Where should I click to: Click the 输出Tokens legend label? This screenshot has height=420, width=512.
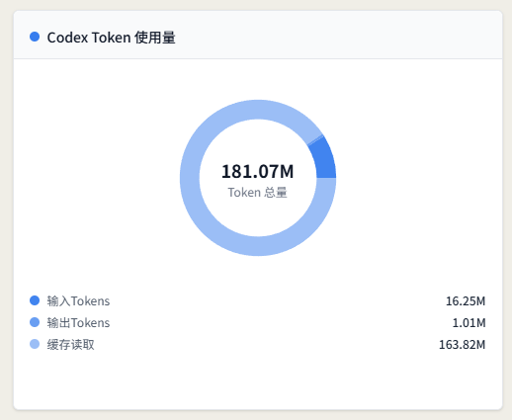coord(78,323)
